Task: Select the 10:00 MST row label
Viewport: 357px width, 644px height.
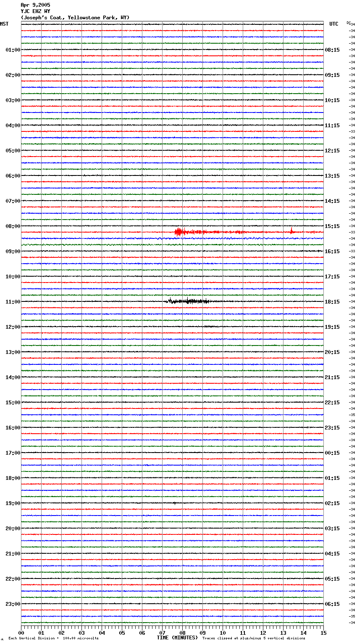Action: (x=13, y=277)
